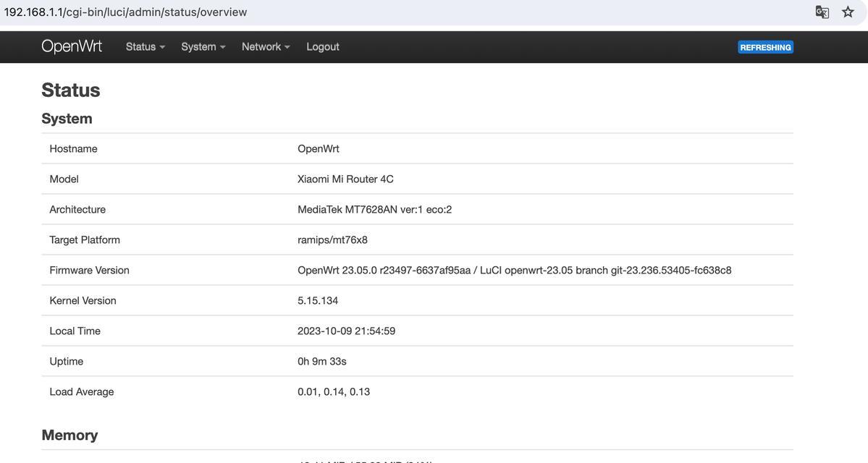Click the local time 2023-10-09 21:54:59
This screenshot has width=868, height=463.
coord(347,331)
